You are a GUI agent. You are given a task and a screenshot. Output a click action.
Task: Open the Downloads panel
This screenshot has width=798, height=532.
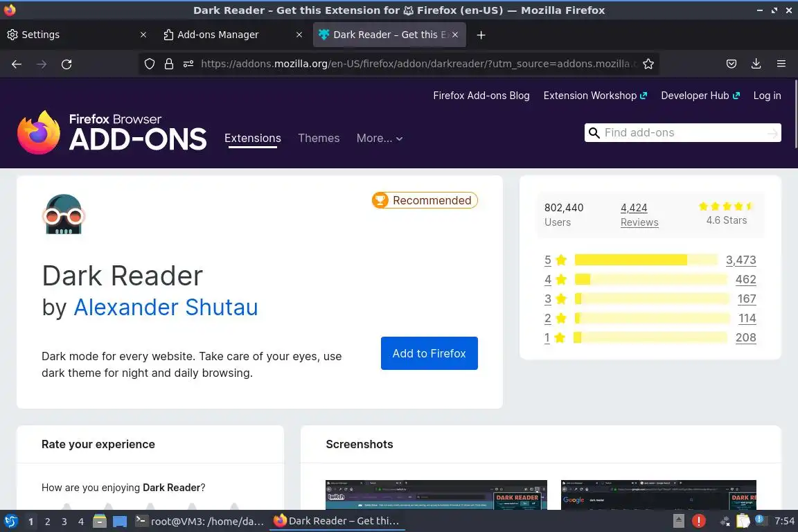coord(756,64)
